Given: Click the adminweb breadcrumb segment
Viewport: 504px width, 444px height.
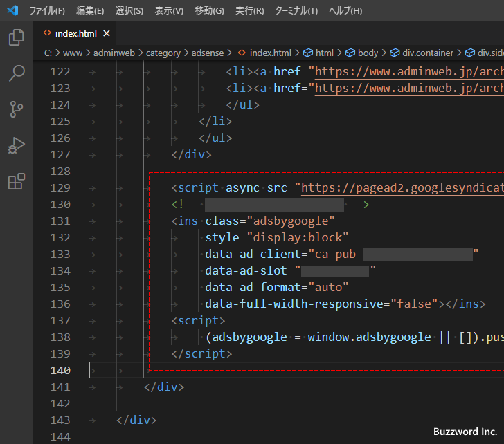Looking at the screenshot, I should pos(114,53).
